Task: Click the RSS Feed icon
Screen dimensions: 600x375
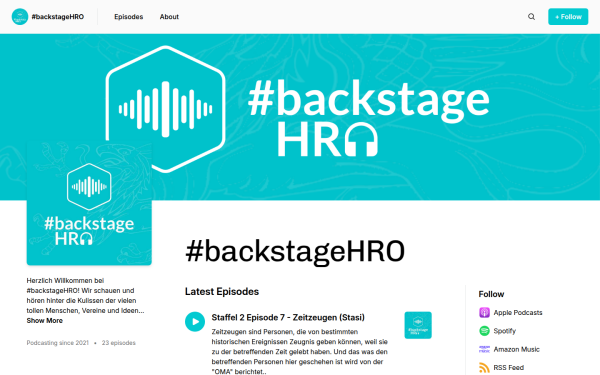Action: tap(484, 368)
